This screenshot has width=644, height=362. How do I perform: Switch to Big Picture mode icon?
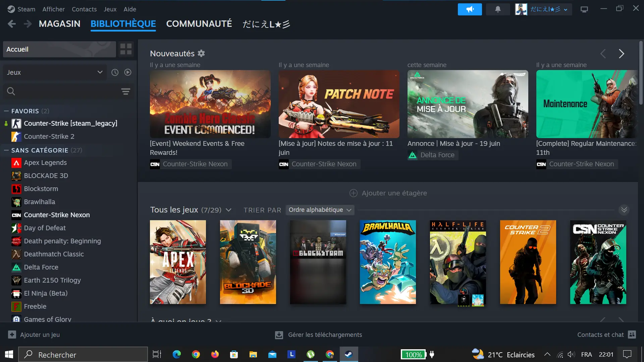coord(584,9)
